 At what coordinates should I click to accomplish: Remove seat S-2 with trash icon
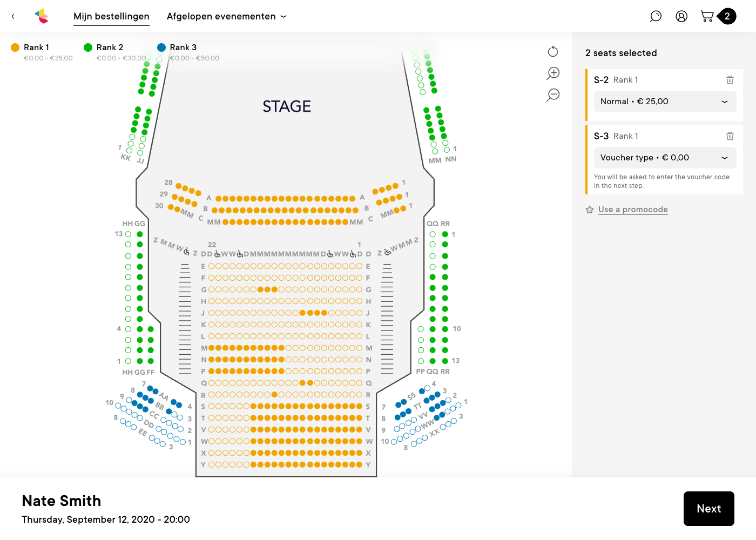click(730, 80)
